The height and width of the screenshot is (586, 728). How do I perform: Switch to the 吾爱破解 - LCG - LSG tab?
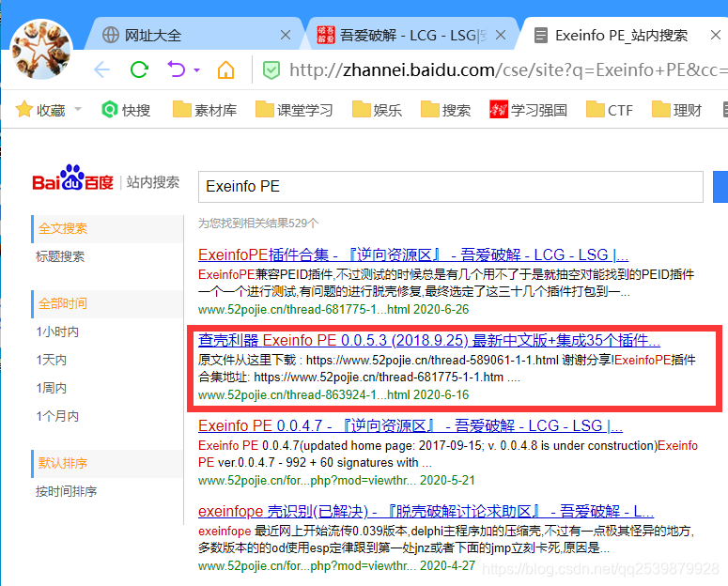click(x=412, y=36)
